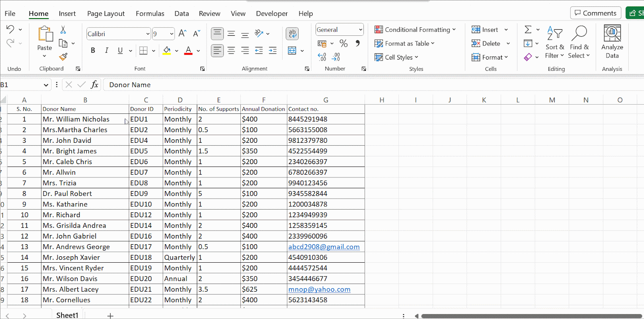The height and width of the screenshot is (319, 644).
Task: Decrease font size with the smaller A icon
Action: tap(196, 33)
